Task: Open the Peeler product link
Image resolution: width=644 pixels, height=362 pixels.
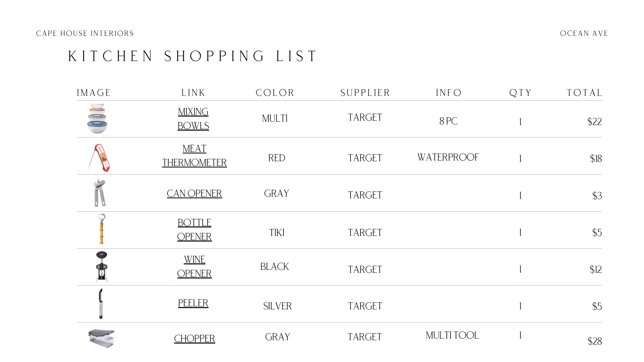Action: 193,303
